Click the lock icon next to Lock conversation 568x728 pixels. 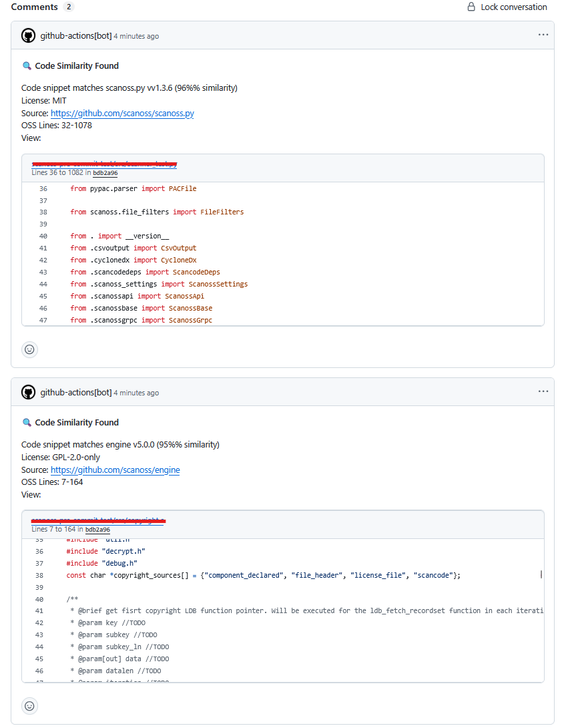click(471, 7)
